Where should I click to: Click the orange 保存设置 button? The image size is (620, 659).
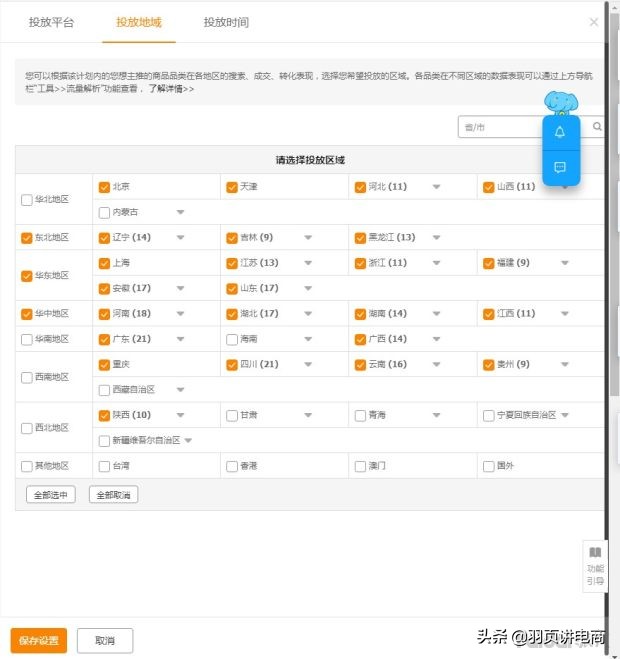click(x=39, y=641)
